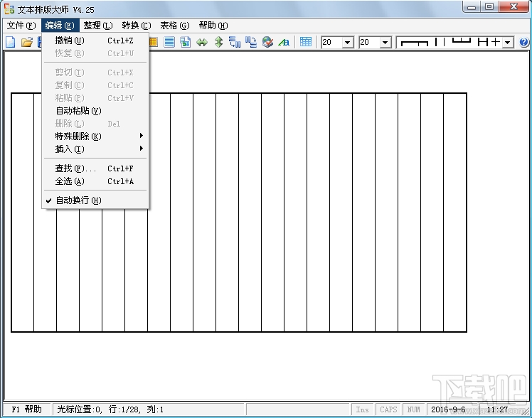Click the disabled 删除 Del entry
Screen dimensions: 532x418
[96, 124]
